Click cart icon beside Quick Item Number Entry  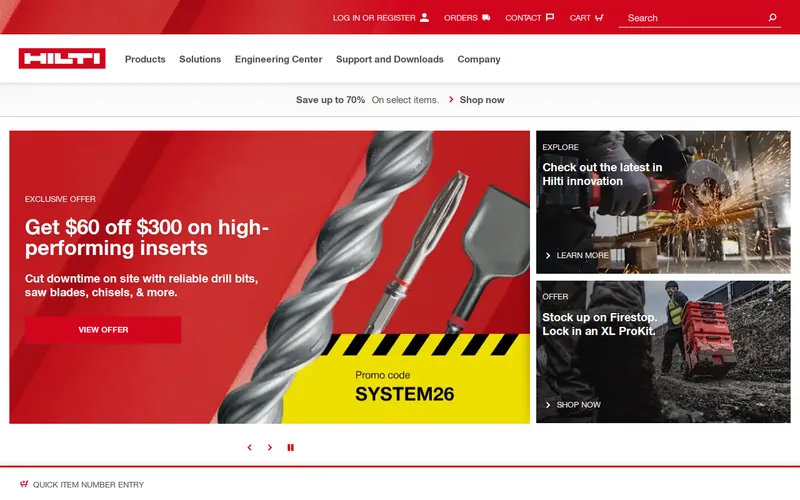pos(24,484)
